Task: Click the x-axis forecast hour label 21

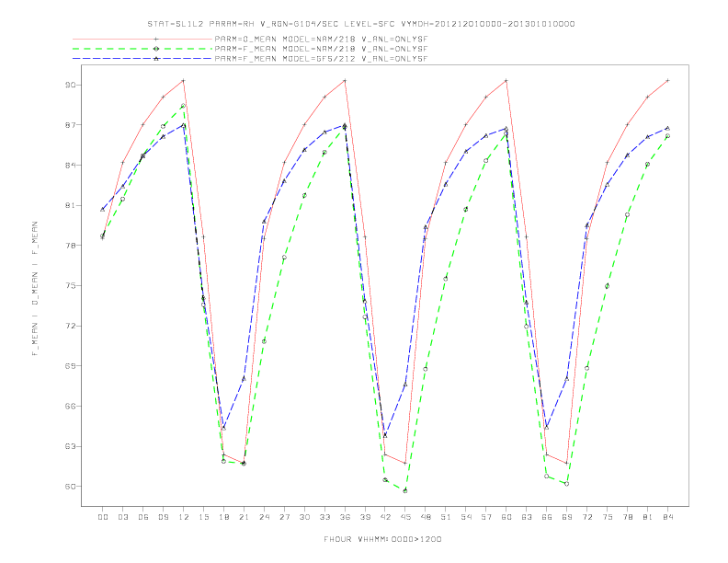Action: point(245,517)
